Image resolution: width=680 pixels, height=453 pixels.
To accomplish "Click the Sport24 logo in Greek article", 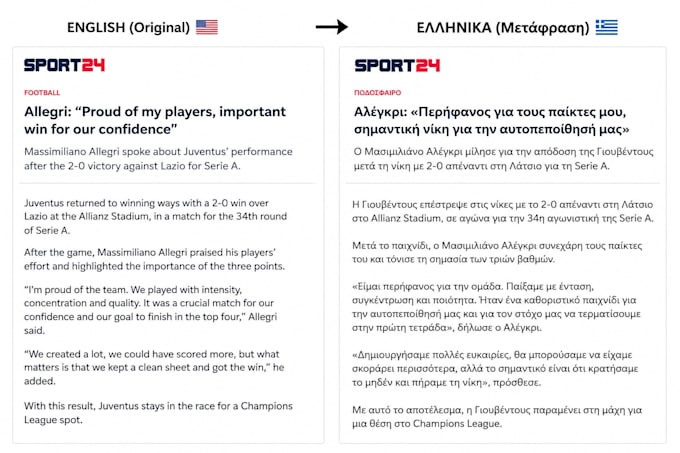I will (397, 65).
